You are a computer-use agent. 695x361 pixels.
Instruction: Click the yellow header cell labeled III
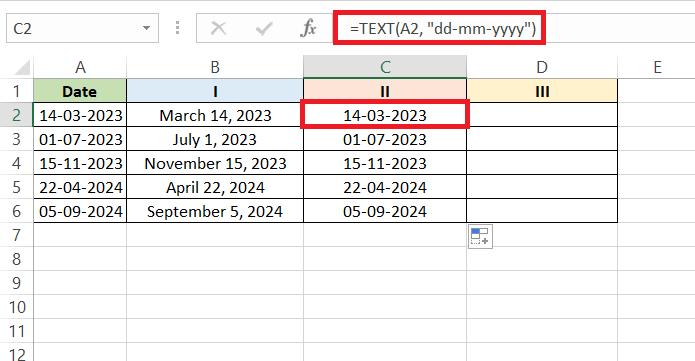(542, 91)
